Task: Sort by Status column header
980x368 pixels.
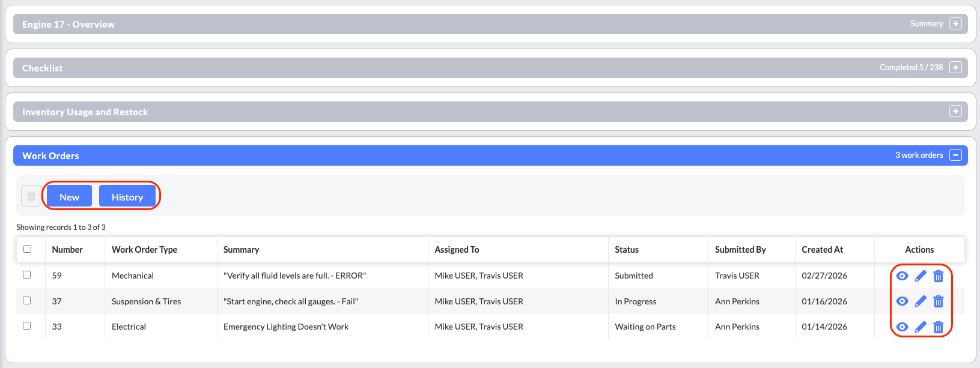Action: point(627,250)
